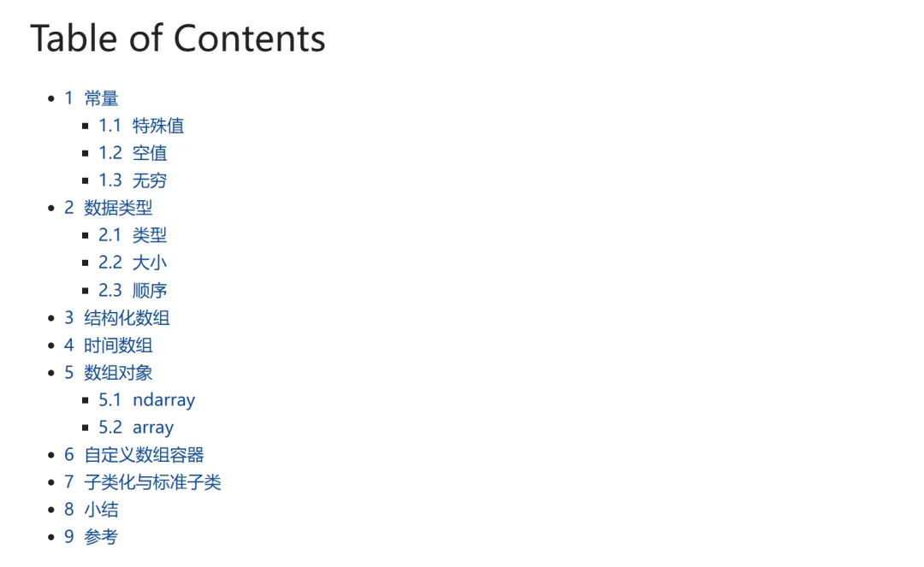Go to section '1.2 空值'

tap(133, 153)
